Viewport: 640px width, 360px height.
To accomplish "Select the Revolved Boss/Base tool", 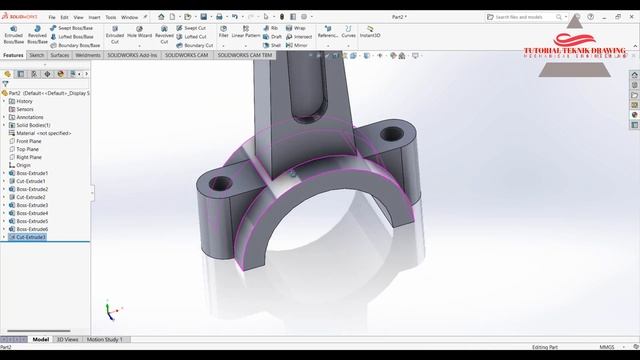I will 37,35.
